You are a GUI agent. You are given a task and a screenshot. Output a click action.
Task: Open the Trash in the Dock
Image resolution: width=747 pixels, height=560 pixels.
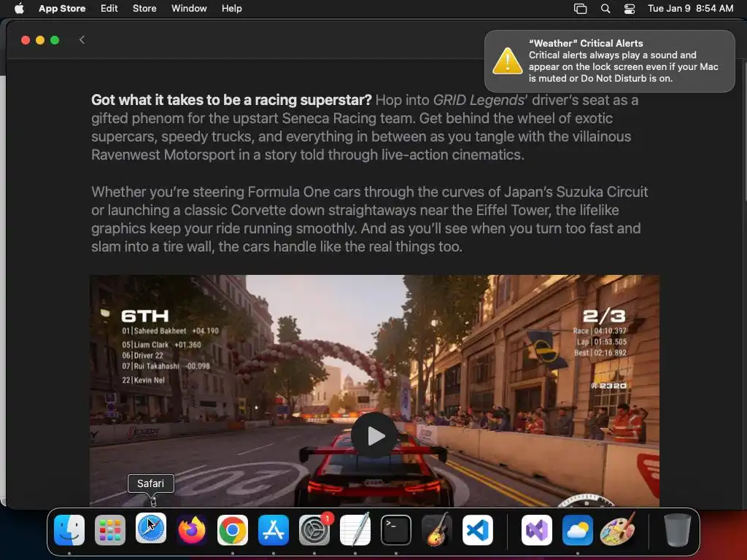point(677,530)
